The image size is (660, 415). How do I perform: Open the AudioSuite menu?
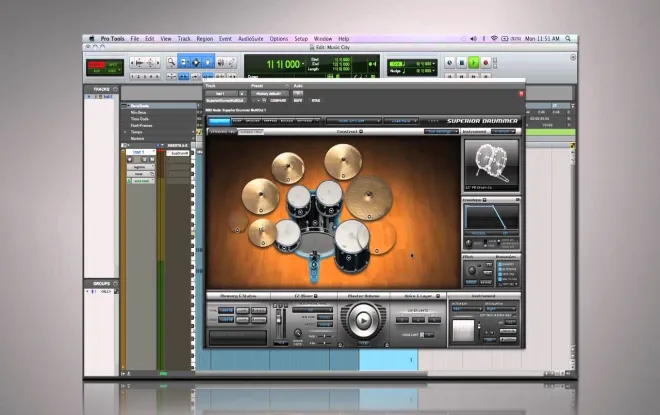(x=250, y=38)
